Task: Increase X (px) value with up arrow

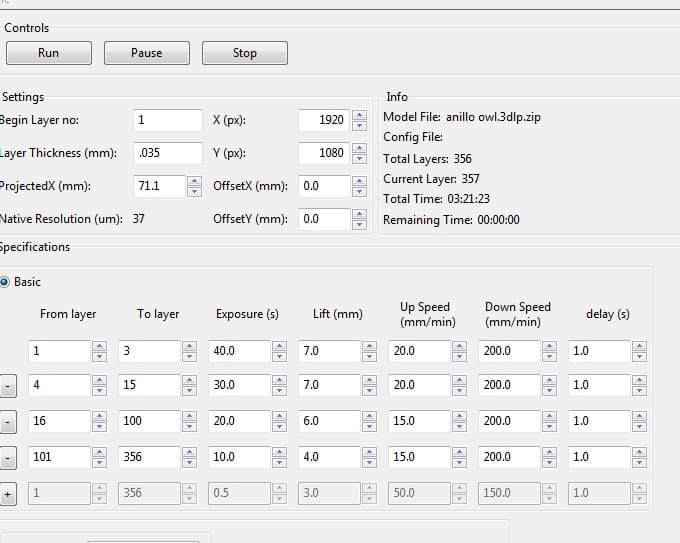Action: (x=358, y=115)
